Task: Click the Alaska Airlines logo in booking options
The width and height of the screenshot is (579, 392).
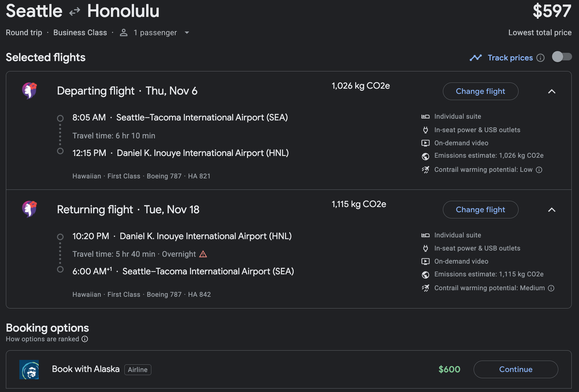Action: (x=29, y=370)
